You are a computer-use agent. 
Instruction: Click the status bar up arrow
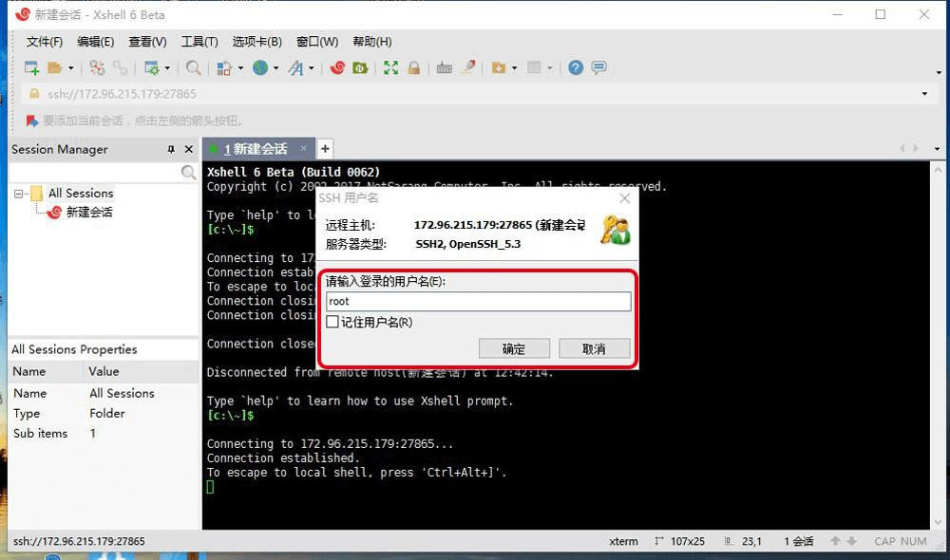835,541
